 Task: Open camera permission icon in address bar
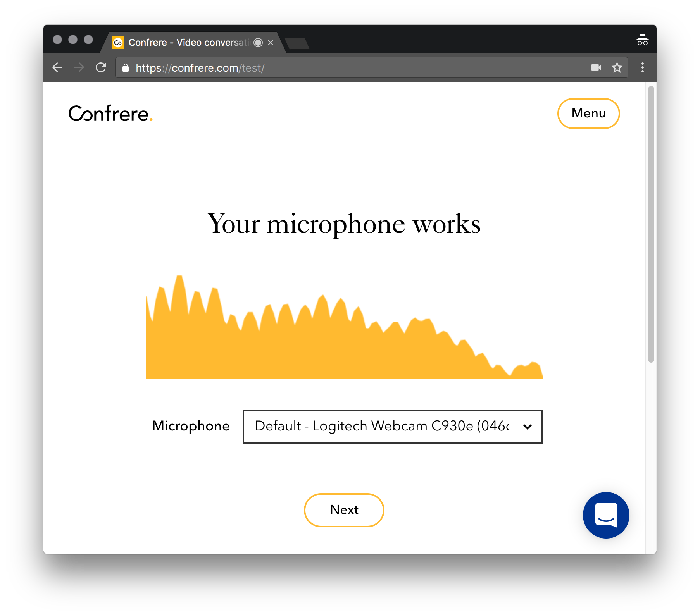[x=596, y=67]
